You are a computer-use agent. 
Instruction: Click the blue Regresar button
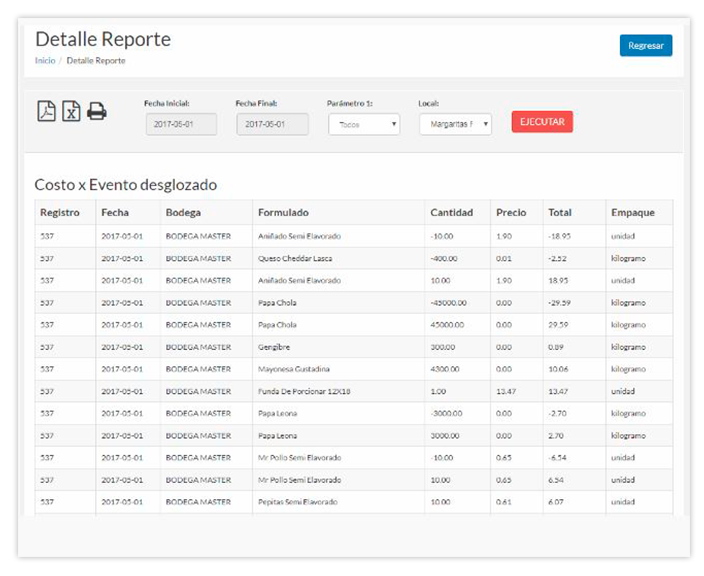645,46
